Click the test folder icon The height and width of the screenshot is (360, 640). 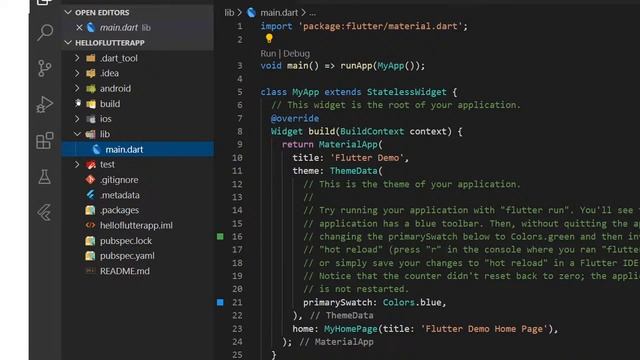[x=91, y=164]
